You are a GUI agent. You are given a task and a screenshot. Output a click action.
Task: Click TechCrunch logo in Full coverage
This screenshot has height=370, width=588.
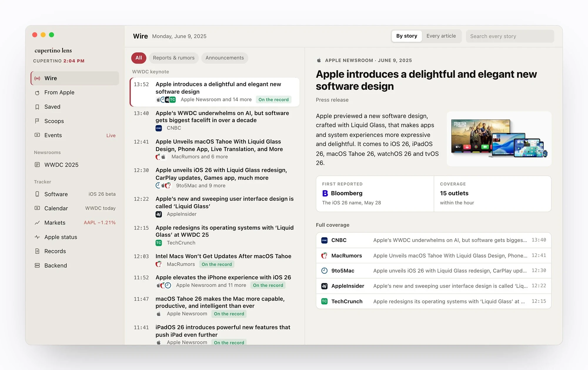click(324, 301)
